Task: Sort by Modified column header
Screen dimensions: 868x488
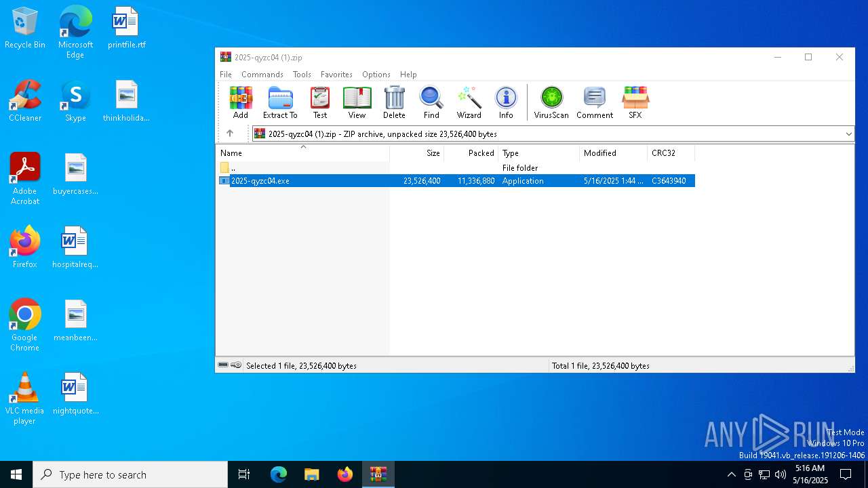Action: click(x=613, y=153)
